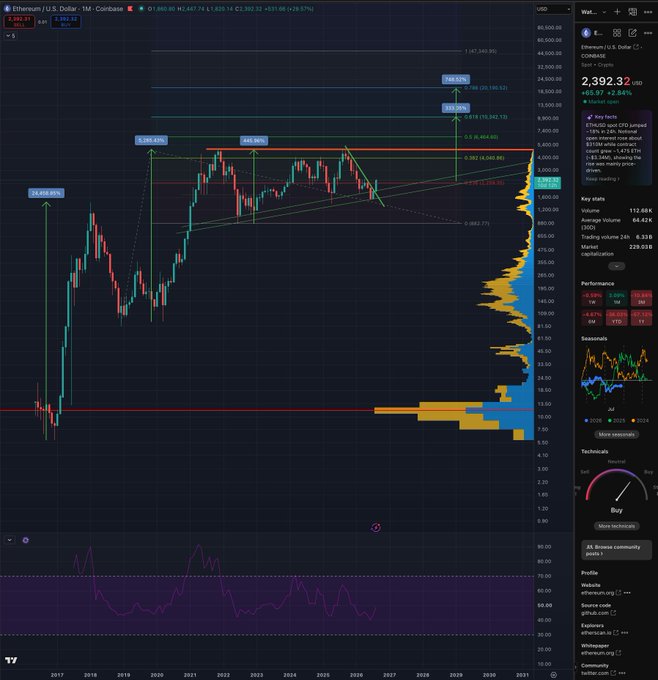This screenshot has width=658, height=680.
Task: Open the external link icon next to etherscan.io
Action: click(616, 633)
